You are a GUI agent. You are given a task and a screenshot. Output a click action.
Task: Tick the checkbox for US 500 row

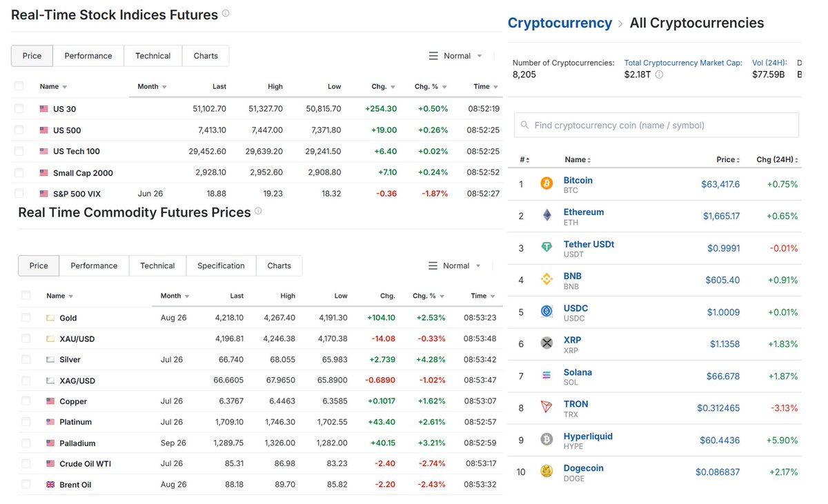coord(19,130)
